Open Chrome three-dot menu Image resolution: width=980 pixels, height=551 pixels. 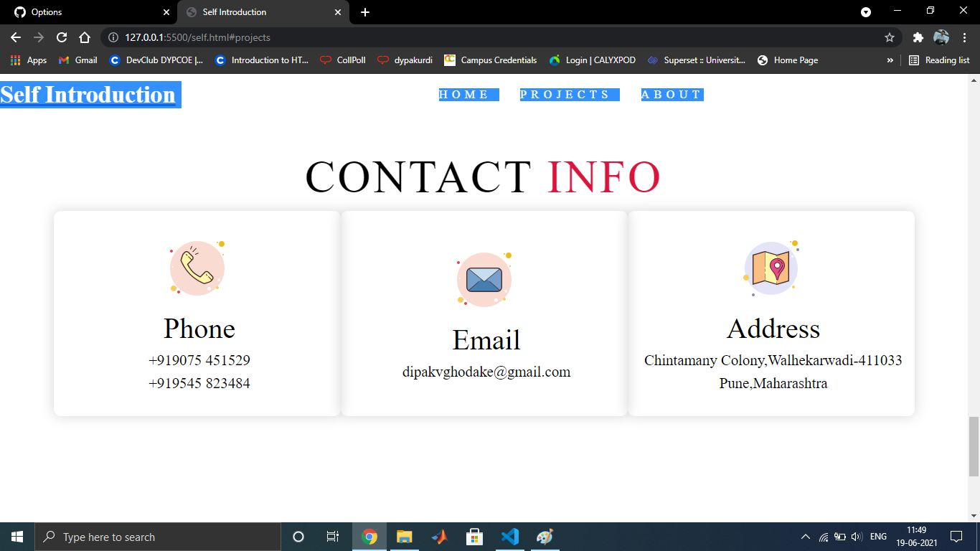coord(965,37)
